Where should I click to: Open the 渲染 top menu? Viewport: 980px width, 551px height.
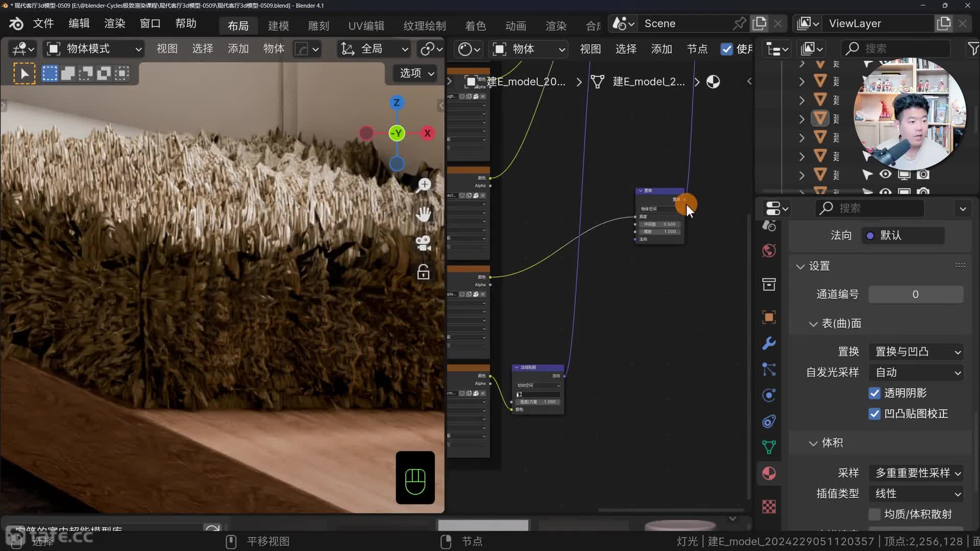(x=114, y=23)
